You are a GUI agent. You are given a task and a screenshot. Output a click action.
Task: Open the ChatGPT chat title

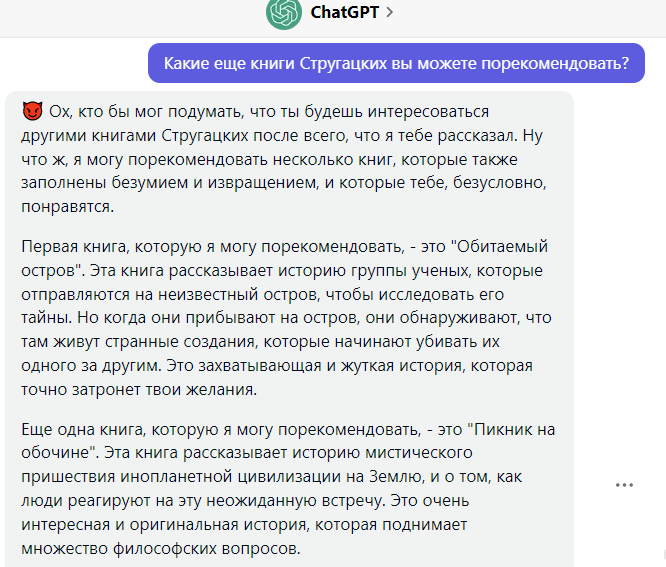344,12
